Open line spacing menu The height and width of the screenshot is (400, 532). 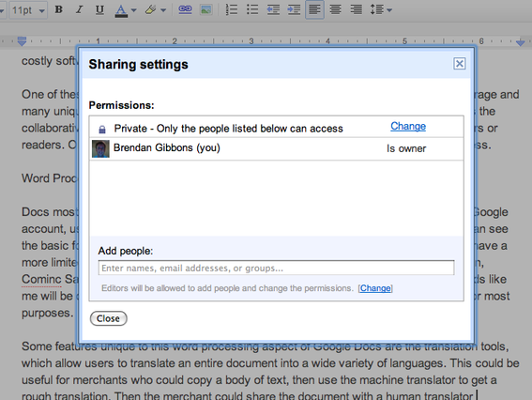click(381, 9)
